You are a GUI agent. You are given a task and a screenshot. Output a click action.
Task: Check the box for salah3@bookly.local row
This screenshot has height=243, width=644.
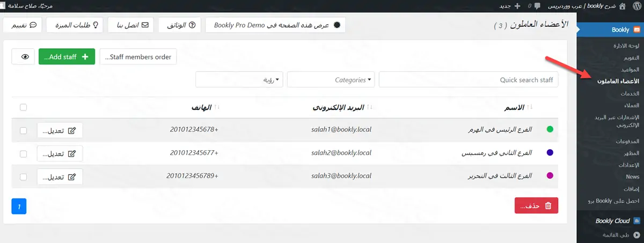23,176
